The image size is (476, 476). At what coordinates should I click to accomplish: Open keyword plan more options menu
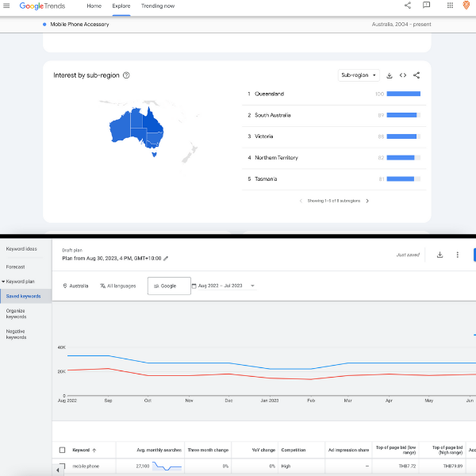[458, 255]
